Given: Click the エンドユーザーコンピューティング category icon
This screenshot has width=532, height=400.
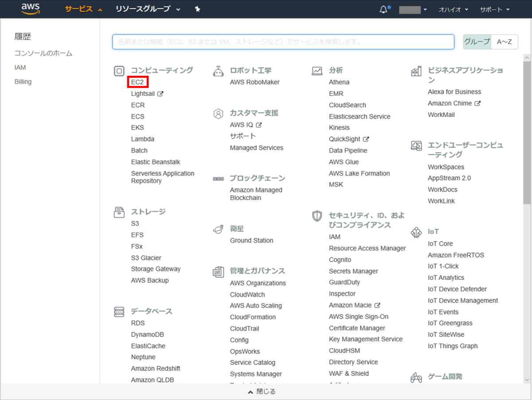Looking at the screenshot, I should (x=416, y=145).
